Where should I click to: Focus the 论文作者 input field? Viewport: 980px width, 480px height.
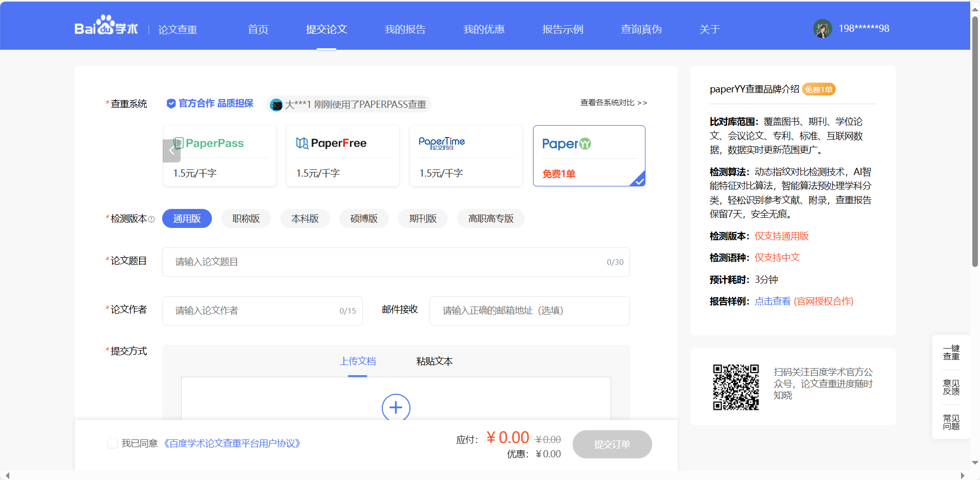[262, 311]
